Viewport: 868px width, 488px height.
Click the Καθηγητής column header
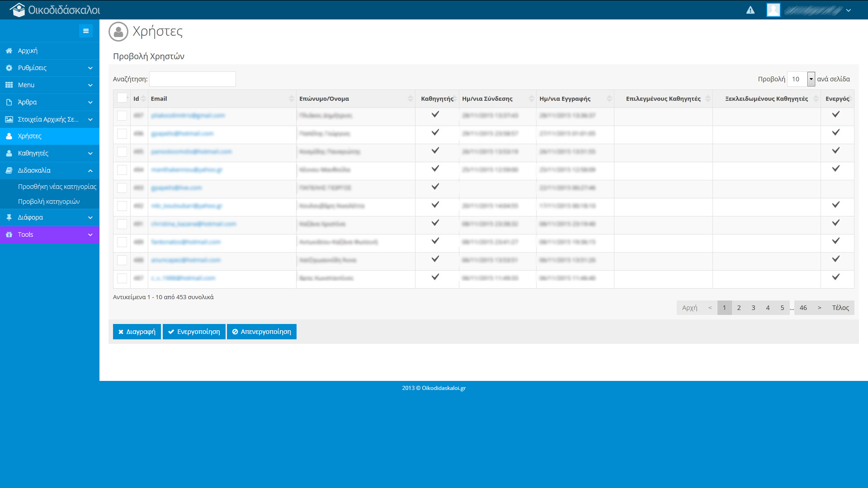click(x=437, y=99)
